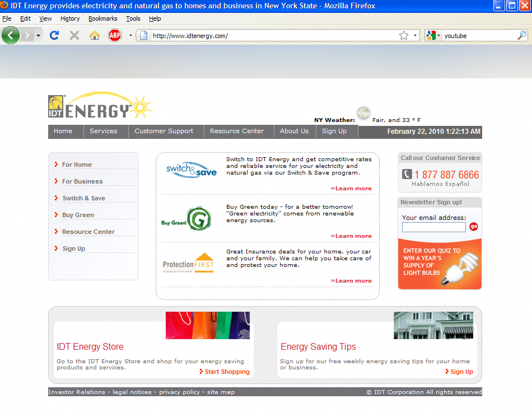The image size is (532, 413).
Task: Select the Customer Support navigation tab
Action: [164, 132]
